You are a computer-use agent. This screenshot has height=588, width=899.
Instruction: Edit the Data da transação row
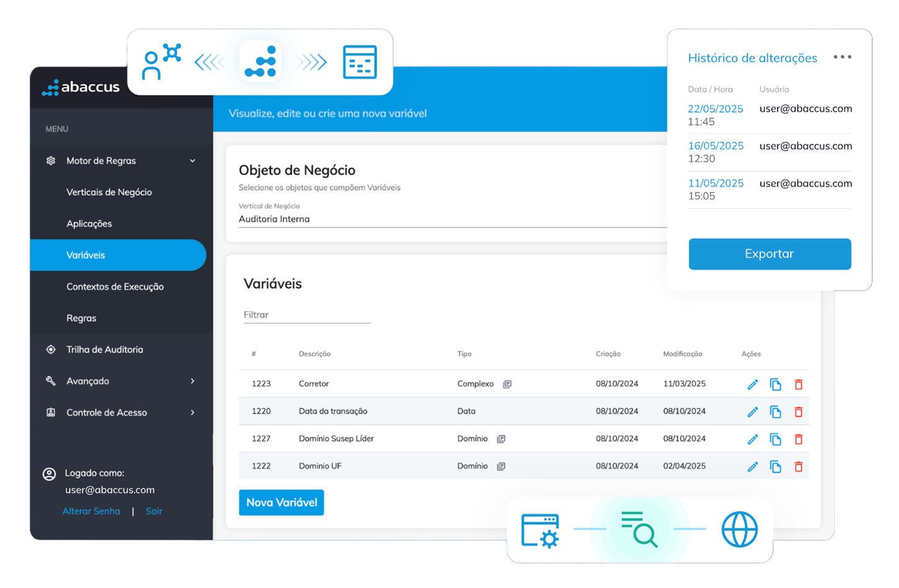tap(752, 412)
